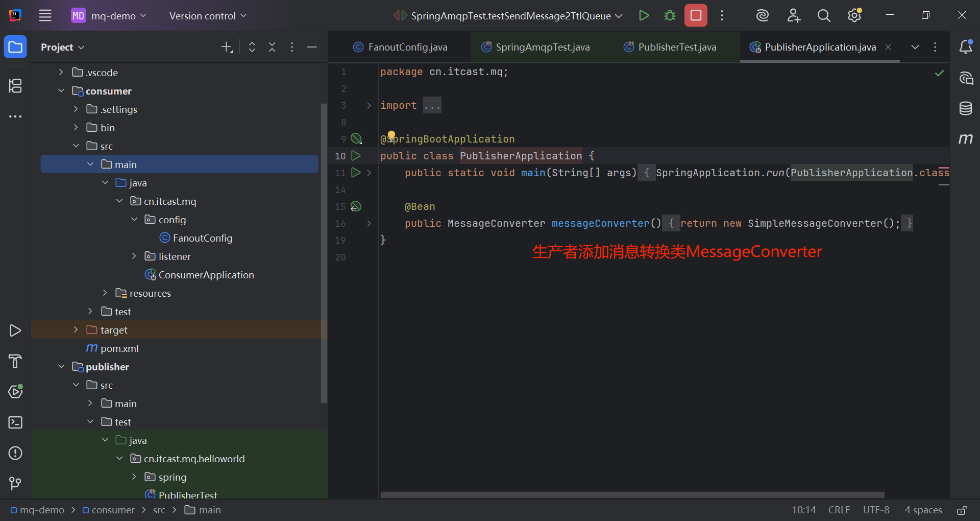The image size is (980, 521).
Task: Open the mq-demo project dropdown
Action: (109, 16)
